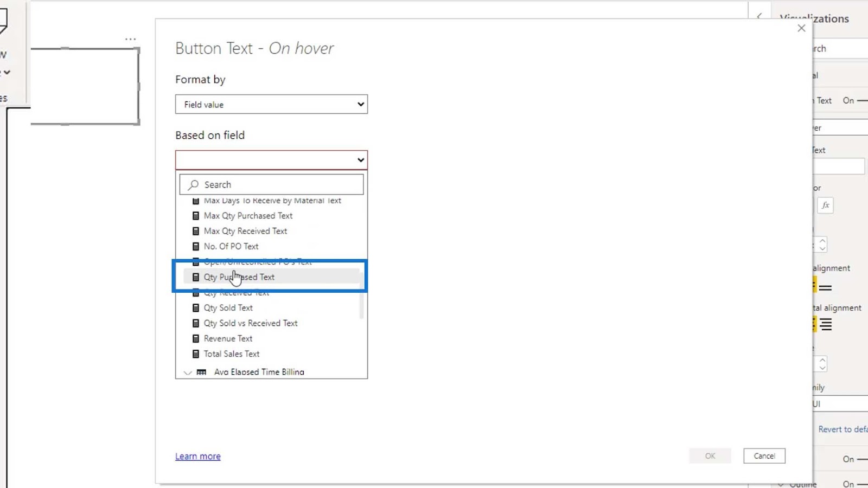Select No. Of PO Text measure
Screen dimensions: 868x488
(231, 246)
